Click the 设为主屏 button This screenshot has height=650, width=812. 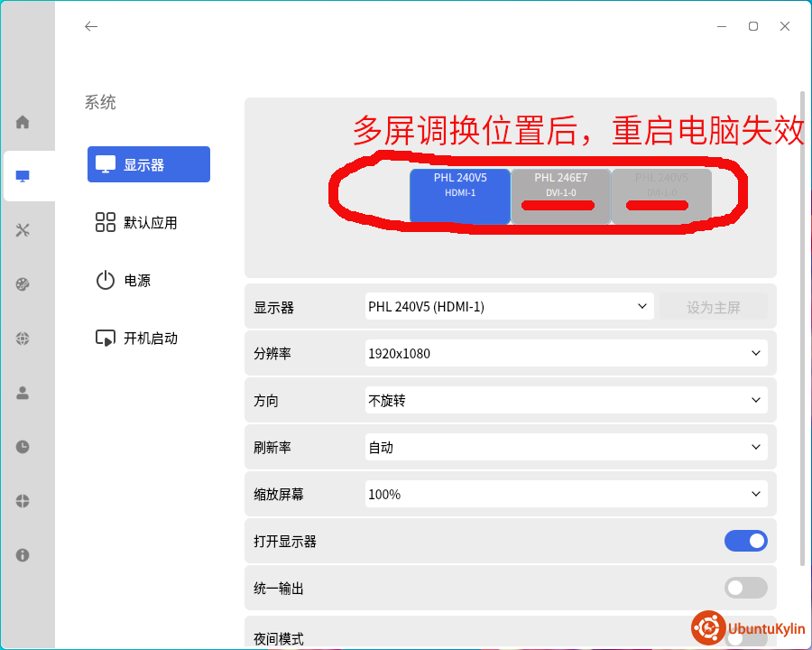[713, 307]
